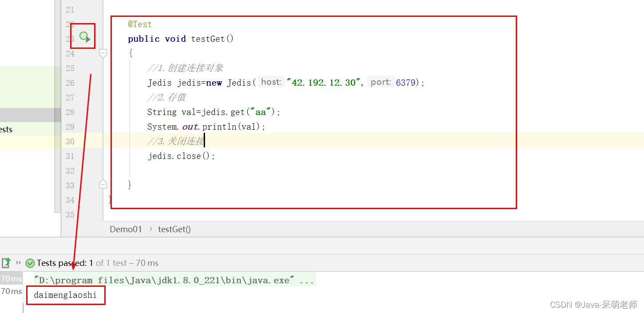This screenshot has height=313, width=644.
Task: Collapse testGet method using line 24 fold marker
Action: coord(103,53)
